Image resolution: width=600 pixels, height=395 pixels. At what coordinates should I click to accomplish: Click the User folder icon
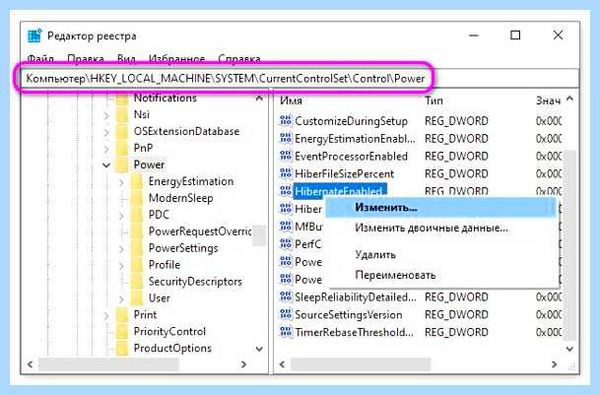point(137,298)
